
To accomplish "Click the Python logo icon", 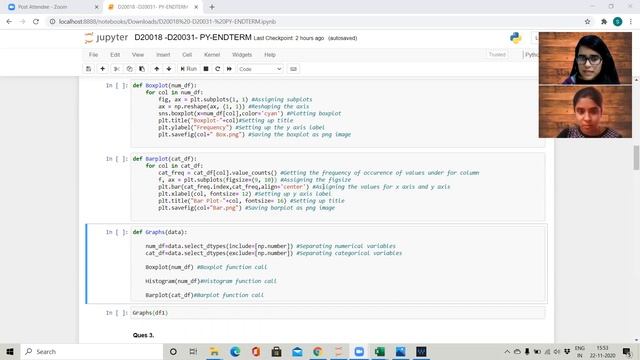I will tap(516, 38).
